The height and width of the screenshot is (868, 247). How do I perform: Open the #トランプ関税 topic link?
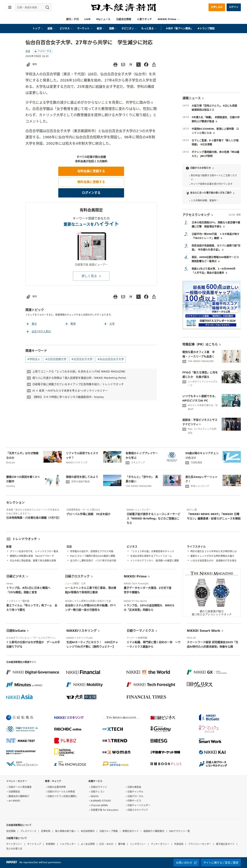[206, 28]
